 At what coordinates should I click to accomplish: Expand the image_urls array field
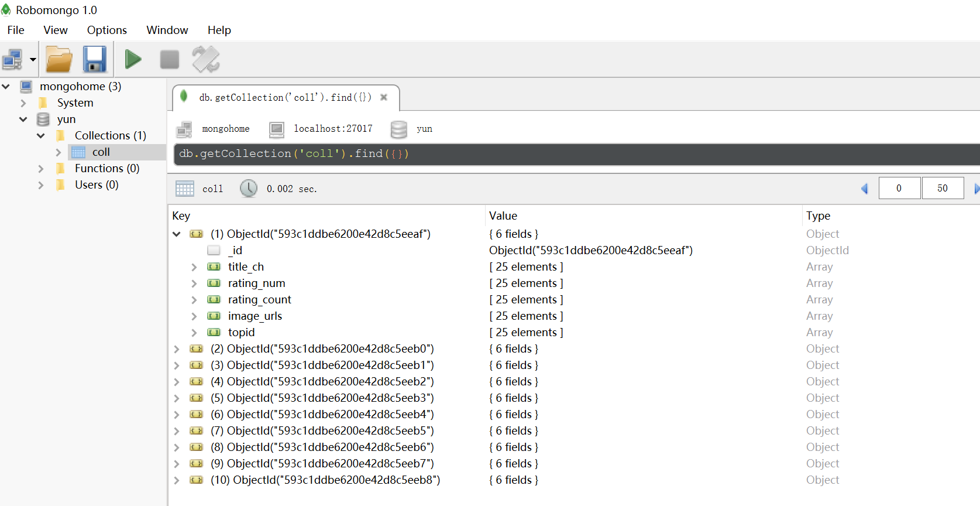194,316
